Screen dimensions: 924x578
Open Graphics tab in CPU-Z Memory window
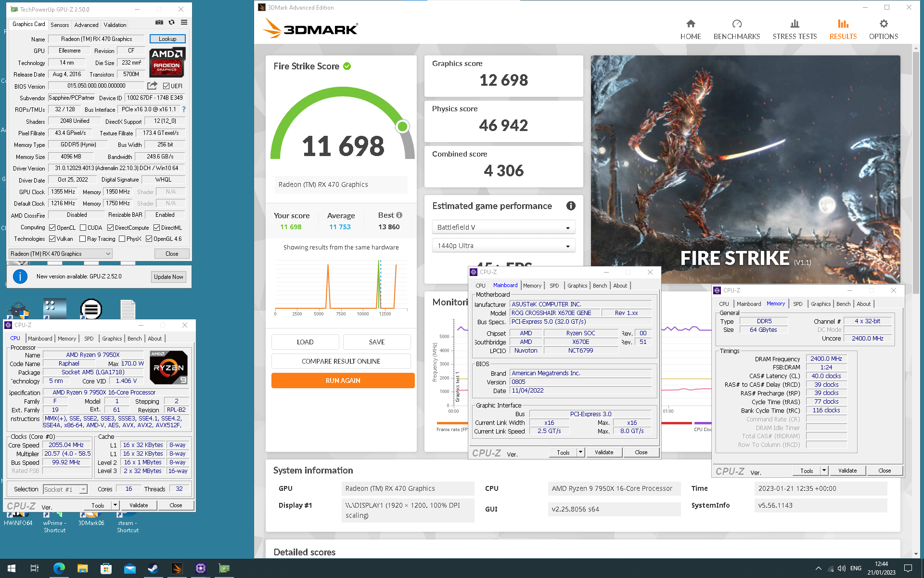[821, 304]
